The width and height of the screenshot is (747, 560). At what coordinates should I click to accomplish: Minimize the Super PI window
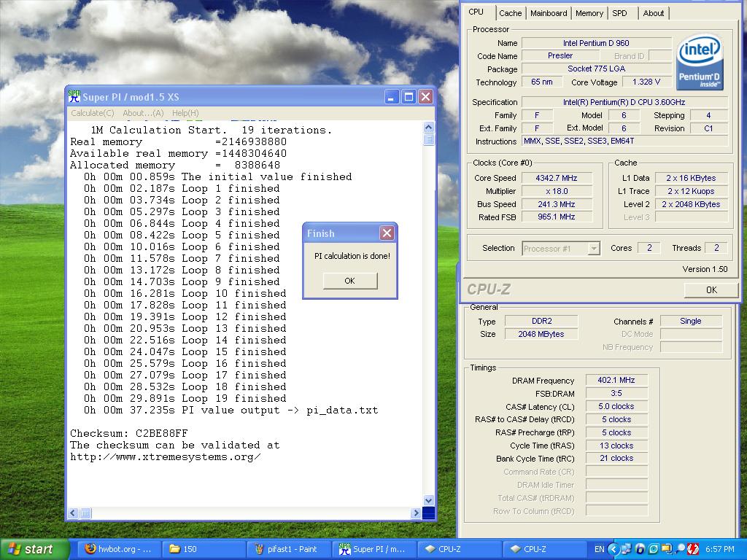coord(392,97)
